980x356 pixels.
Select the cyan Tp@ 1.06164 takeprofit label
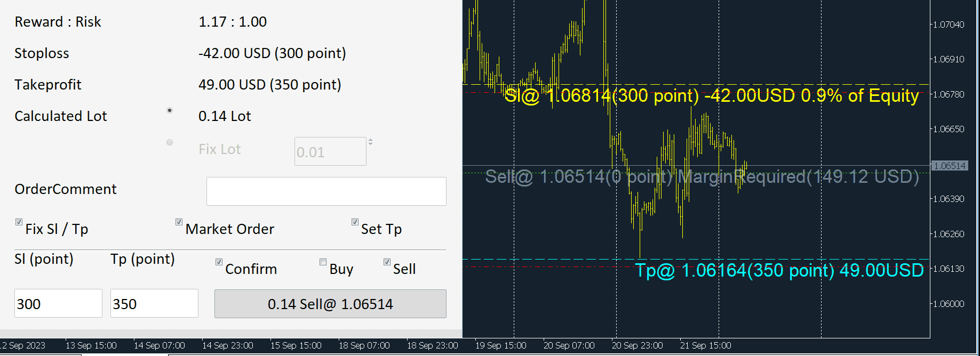click(779, 271)
